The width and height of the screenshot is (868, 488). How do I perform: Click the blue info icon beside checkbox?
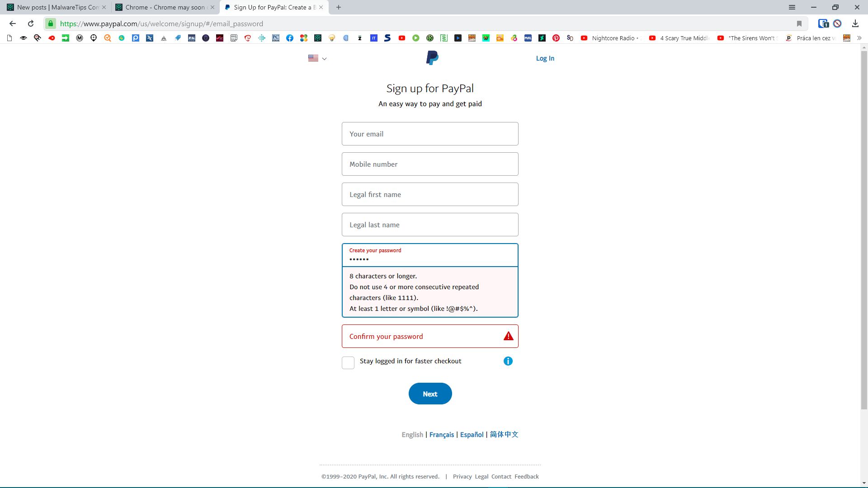(x=508, y=361)
